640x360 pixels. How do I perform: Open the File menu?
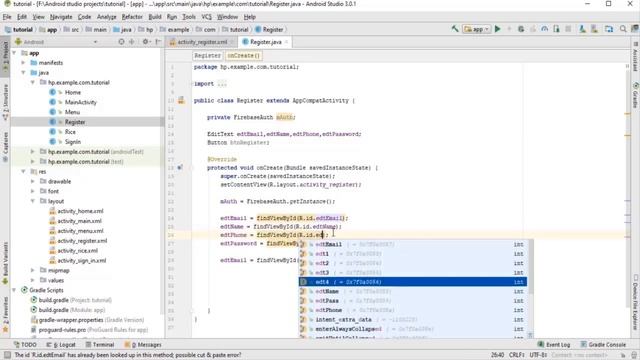(x=7, y=17)
